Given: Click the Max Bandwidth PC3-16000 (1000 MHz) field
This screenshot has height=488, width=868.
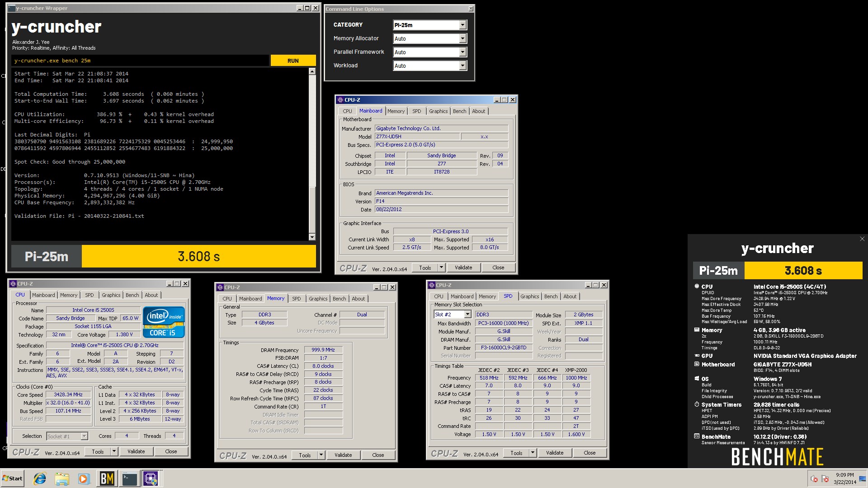Looking at the screenshot, I should [x=504, y=324].
